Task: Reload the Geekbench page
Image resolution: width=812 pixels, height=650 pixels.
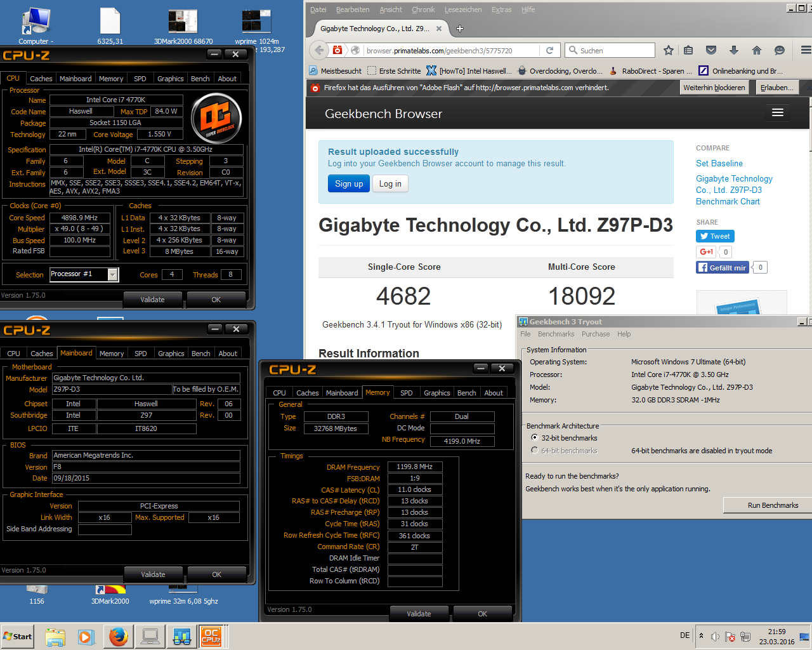Action: [x=549, y=50]
